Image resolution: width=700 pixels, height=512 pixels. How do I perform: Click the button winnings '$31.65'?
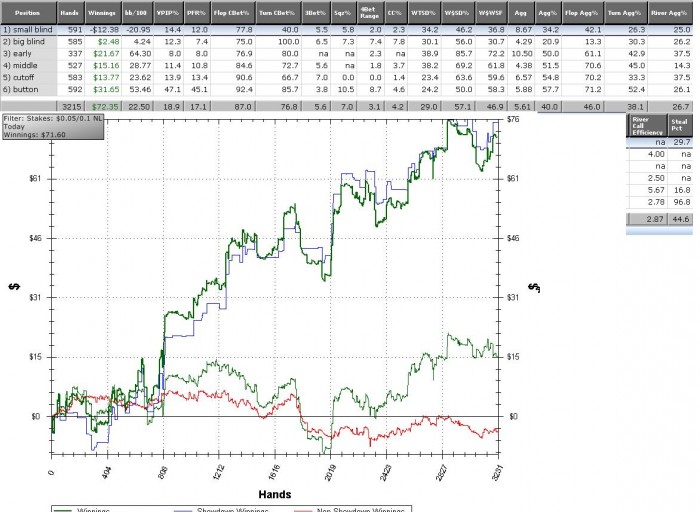[x=106, y=89]
